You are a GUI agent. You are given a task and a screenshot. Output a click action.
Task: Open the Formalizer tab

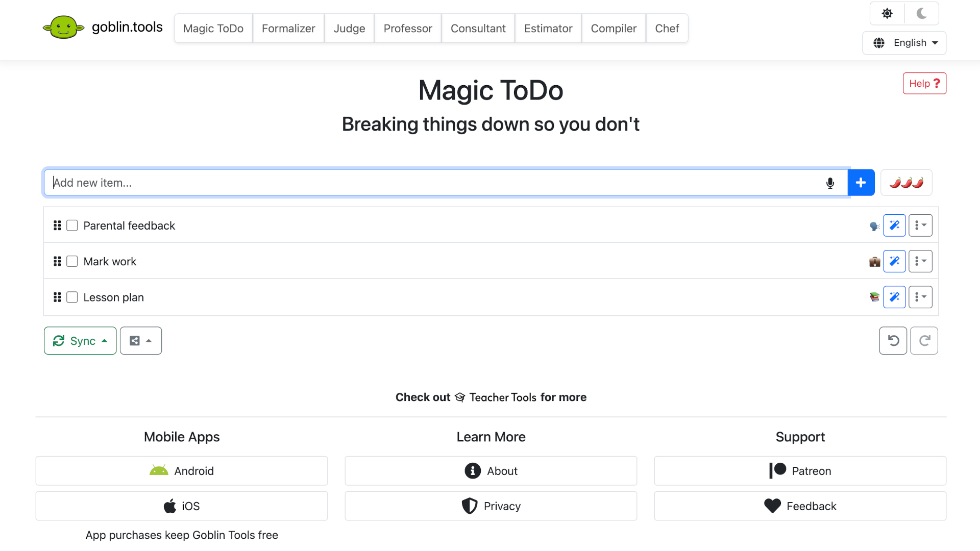[288, 29]
